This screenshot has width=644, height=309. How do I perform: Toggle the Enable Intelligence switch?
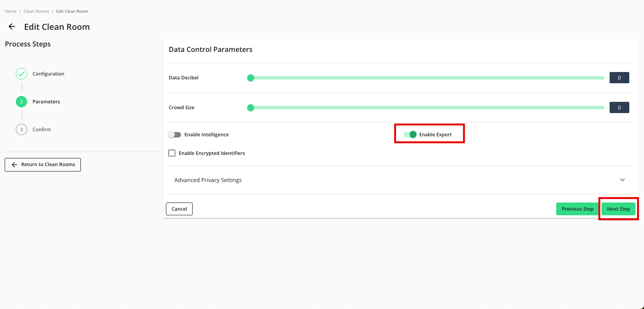[174, 135]
